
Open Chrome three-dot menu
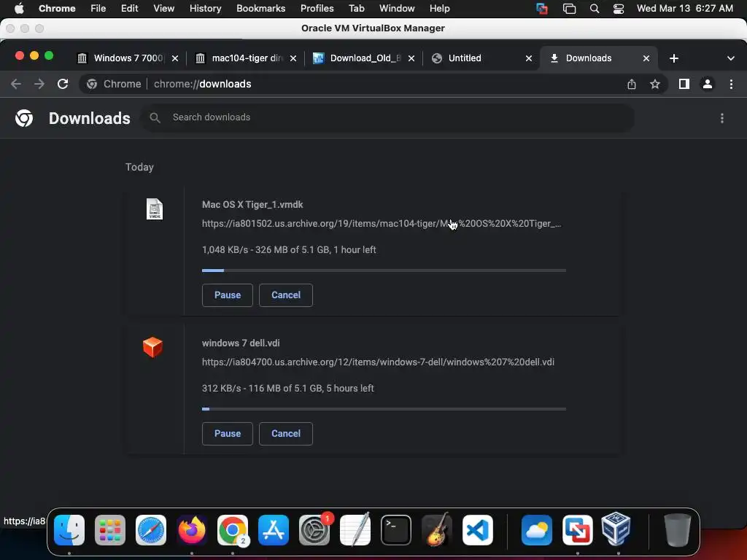click(x=731, y=85)
